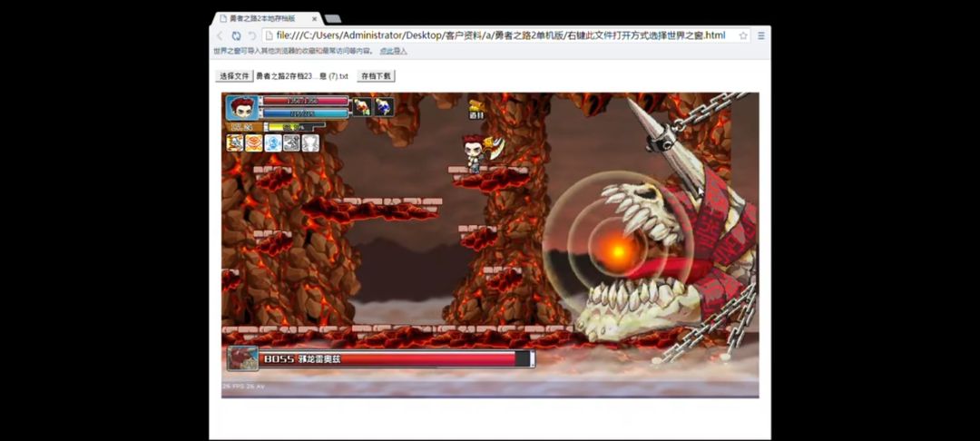Click the undo arrow beside refresh
The height and width of the screenshot is (441, 980).
pos(252,35)
